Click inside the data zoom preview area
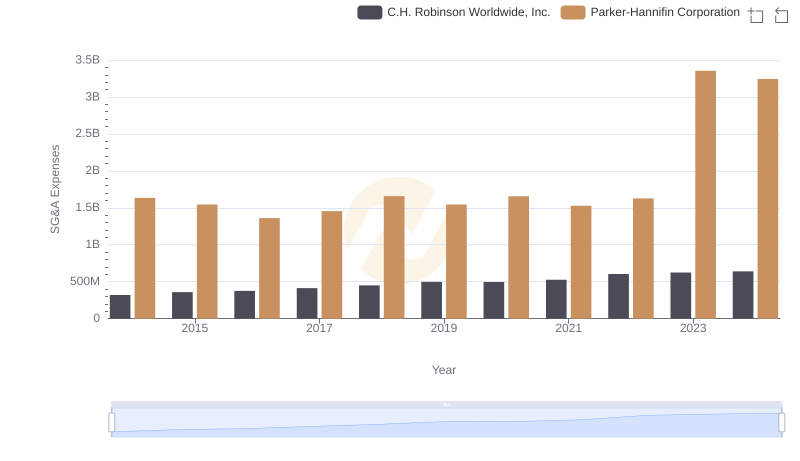The height and width of the screenshot is (461, 800). (x=446, y=423)
